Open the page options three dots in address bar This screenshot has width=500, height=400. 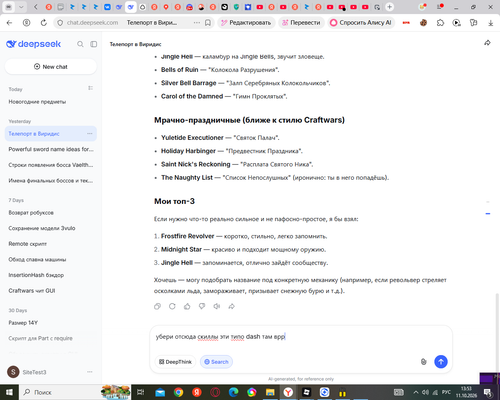tap(197, 23)
